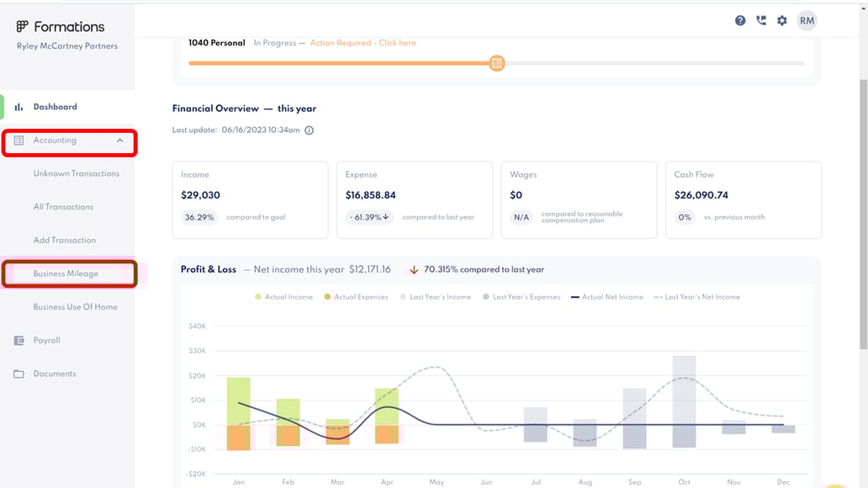The image size is (868, 488).
Task: Click the phone call icon in header
Action: [761, 21]
